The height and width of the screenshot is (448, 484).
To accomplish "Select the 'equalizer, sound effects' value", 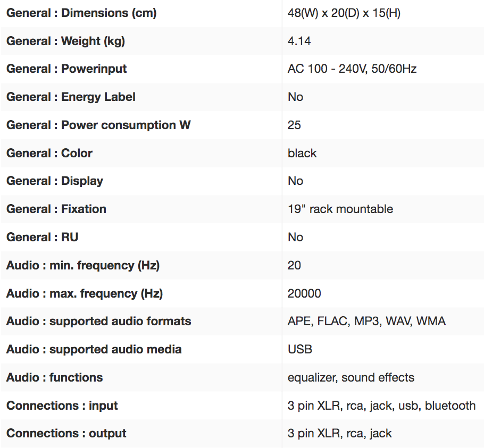I will 351,378.
